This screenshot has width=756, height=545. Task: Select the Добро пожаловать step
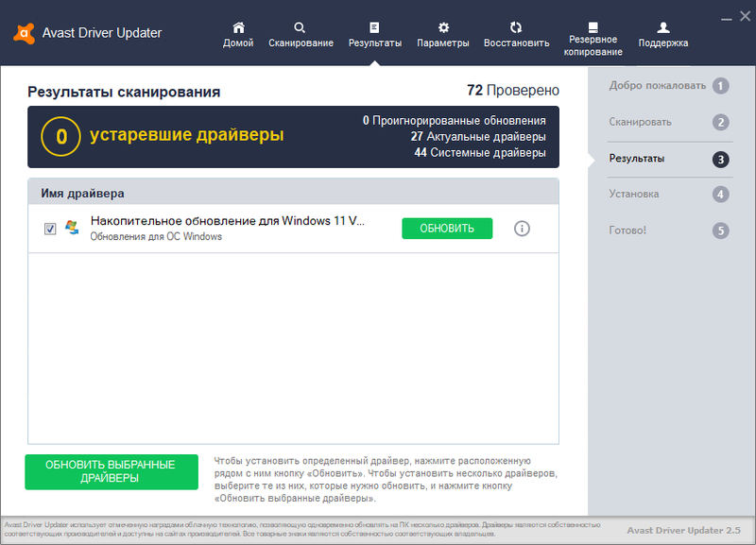657,86
